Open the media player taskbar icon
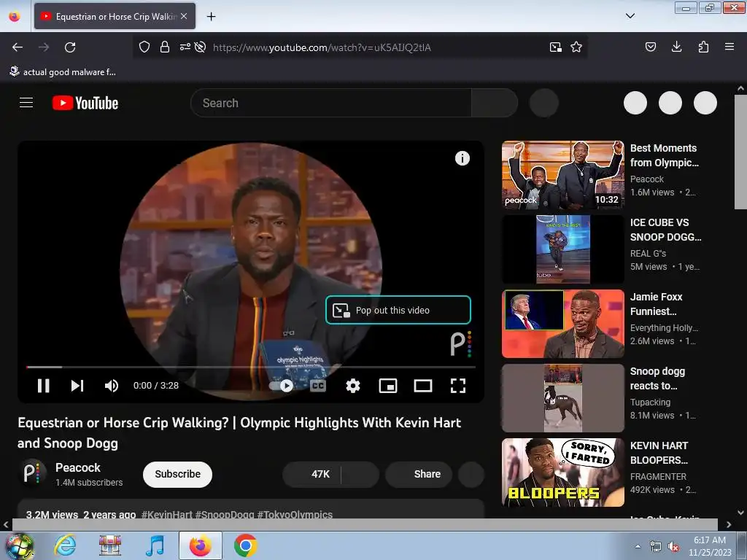 click(x=155, y=545)
